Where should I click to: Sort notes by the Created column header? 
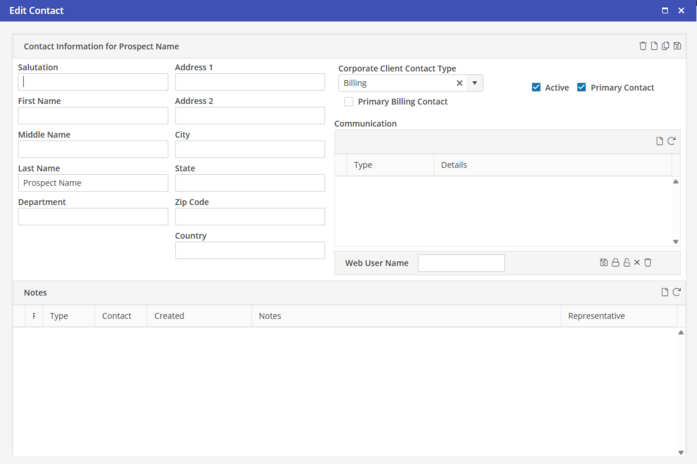coord(169,316)
